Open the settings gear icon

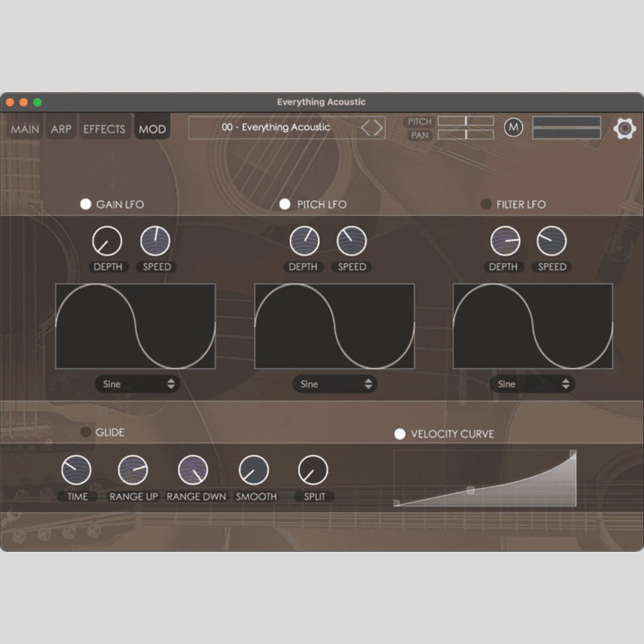click(x=625, y=128)
